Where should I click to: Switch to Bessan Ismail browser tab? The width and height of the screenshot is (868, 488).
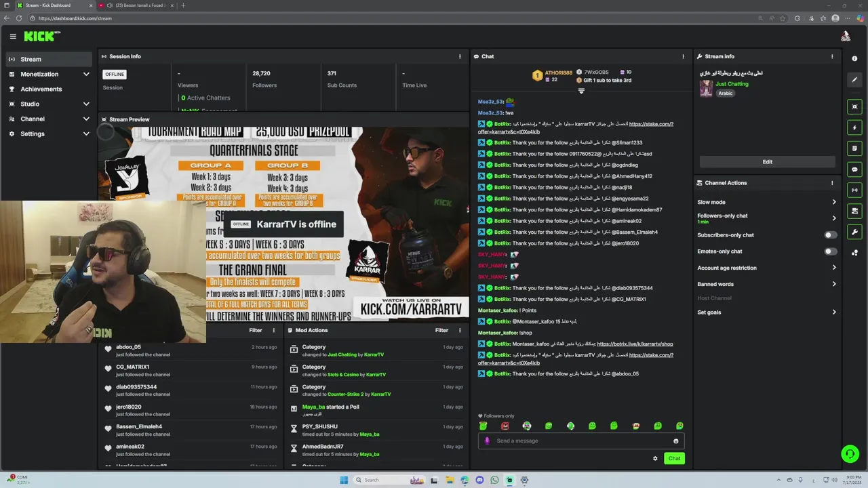pos(136,5)
